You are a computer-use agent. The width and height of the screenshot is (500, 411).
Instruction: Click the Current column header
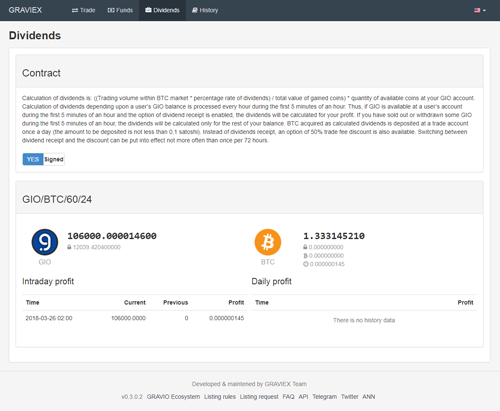coord(135,302)
